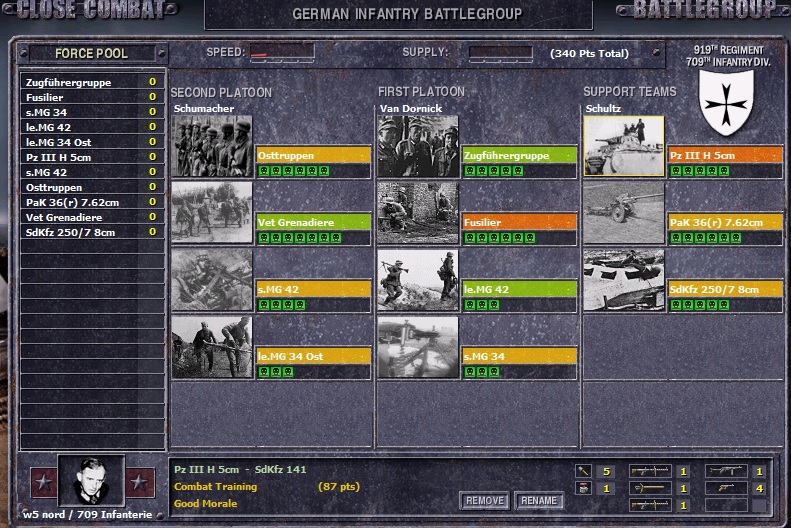Screen dimensions: 791x528
Task: Select the PaK 36(r) anti-tank gun photo
Action: [624, 213]
